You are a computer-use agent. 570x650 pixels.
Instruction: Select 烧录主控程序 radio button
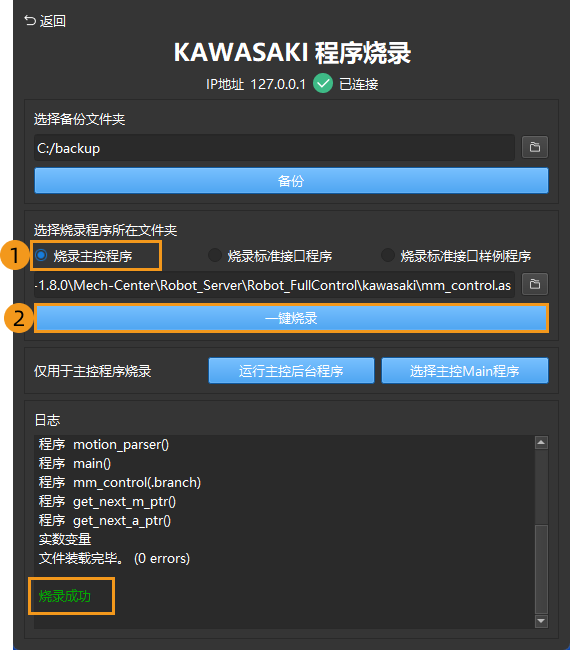(41, 255)
